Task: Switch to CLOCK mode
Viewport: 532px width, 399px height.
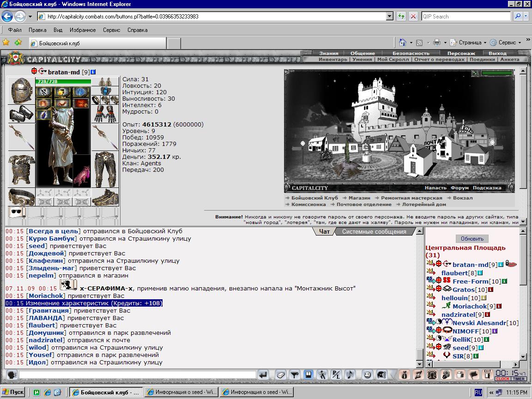Action: coord(502,379)
